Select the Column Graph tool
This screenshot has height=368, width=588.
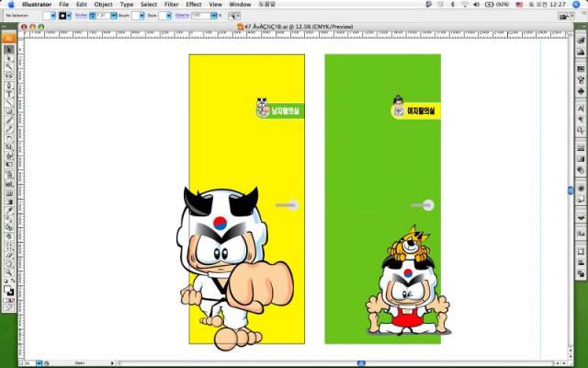click(9, 184)
